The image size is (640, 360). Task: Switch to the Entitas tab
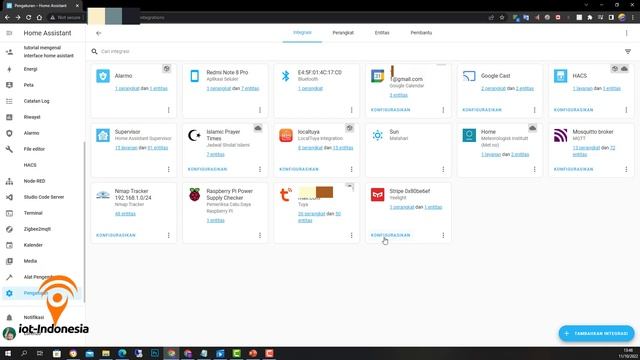click(x=382, y=33)
